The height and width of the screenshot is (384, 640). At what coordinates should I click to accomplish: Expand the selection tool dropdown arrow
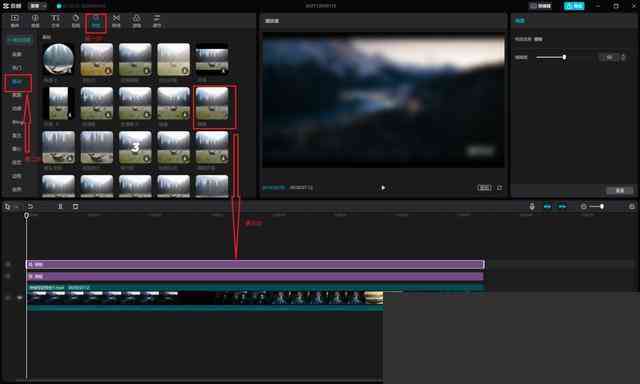(16, 207)
